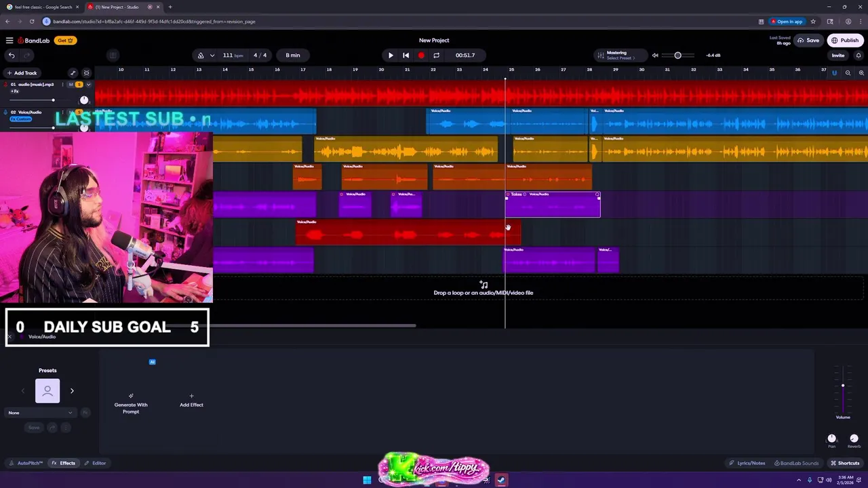
Task: Open the Windows Start menu
Action: 367,480
